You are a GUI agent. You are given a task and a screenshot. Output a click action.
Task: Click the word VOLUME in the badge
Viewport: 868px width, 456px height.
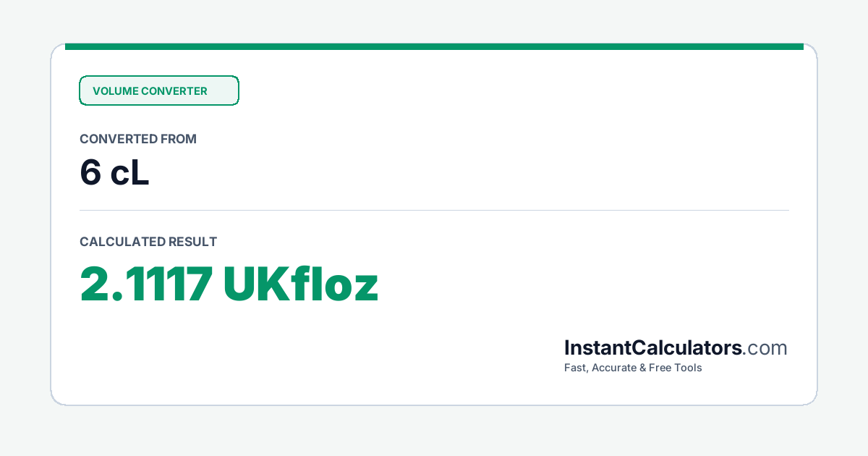tap(115, 91)
